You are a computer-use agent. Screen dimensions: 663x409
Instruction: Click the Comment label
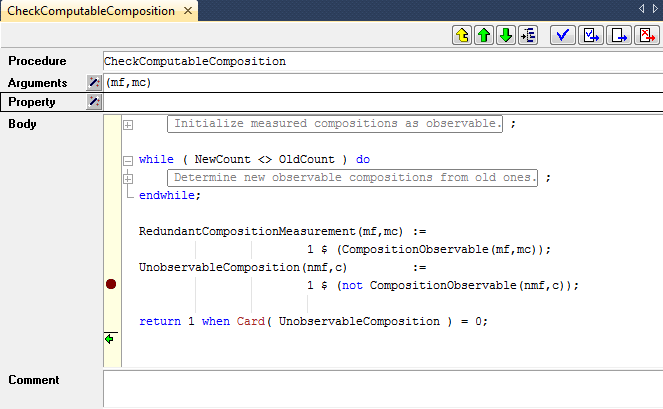tap(34, 380)
